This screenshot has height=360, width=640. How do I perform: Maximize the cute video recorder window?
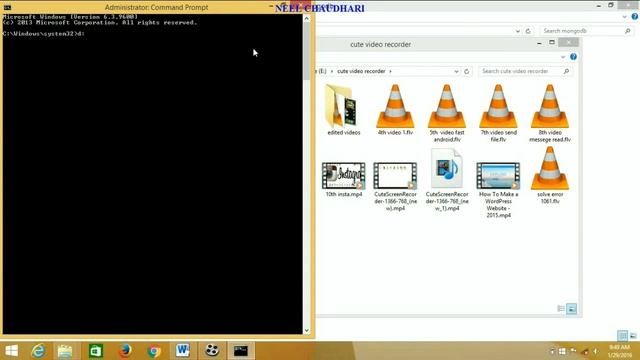pos(552,42)
